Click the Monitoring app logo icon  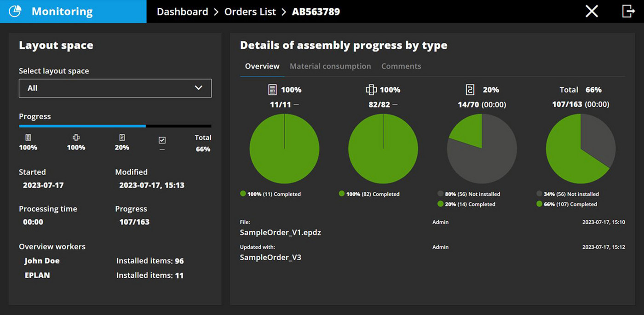(x=14, y=11)
